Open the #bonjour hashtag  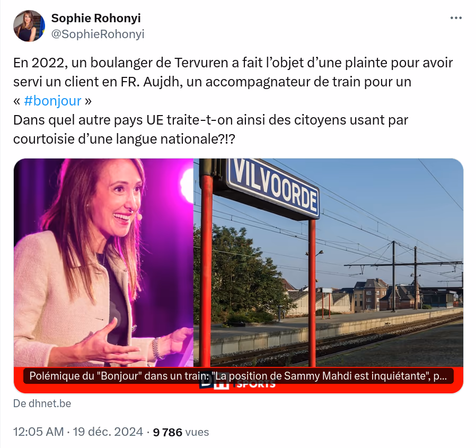pos(52,101)
